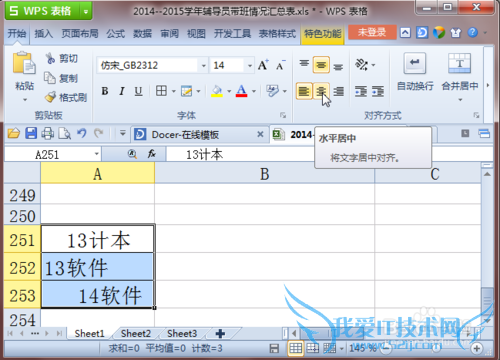Viewport: 500px width, 360px height.
Task: Click the decrease indent icon
Action: (361, 91)
